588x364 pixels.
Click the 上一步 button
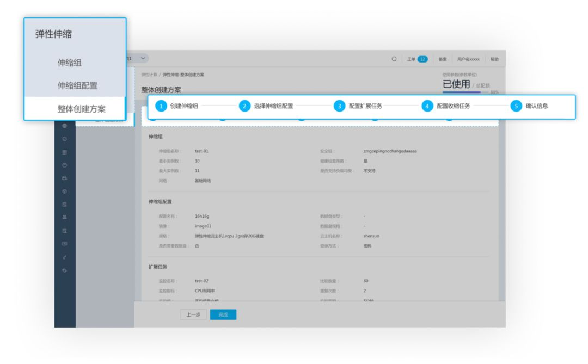point(193,314)
